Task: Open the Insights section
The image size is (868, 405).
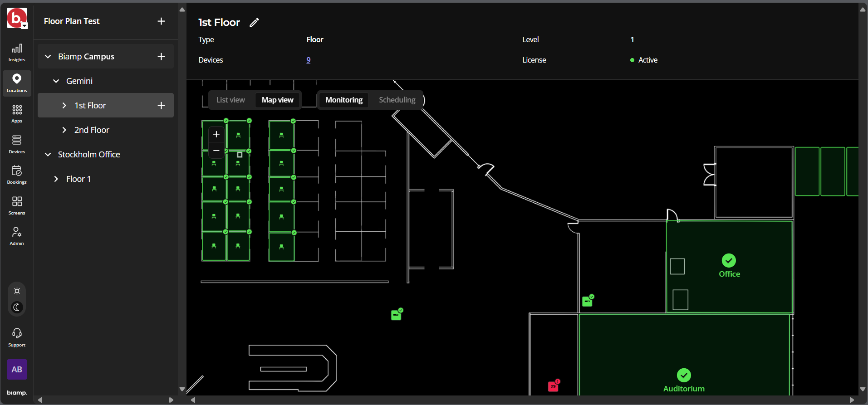Action: pyautogui.click(x=17, y=53)
